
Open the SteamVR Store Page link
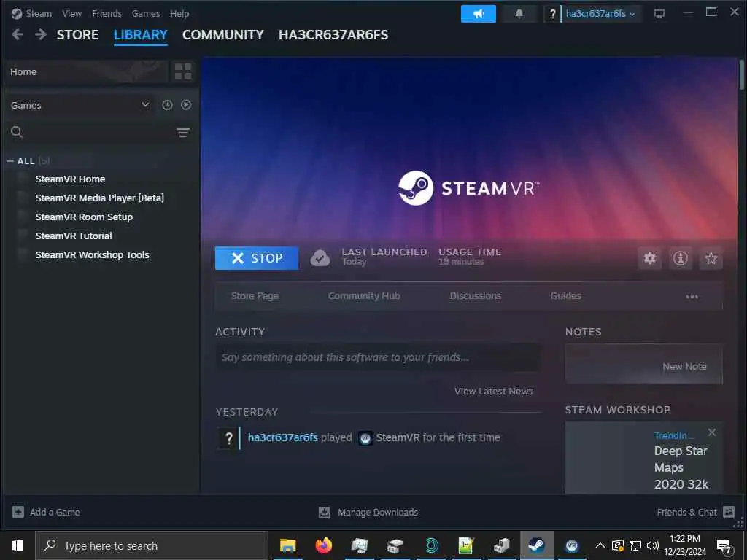[255, 296]
